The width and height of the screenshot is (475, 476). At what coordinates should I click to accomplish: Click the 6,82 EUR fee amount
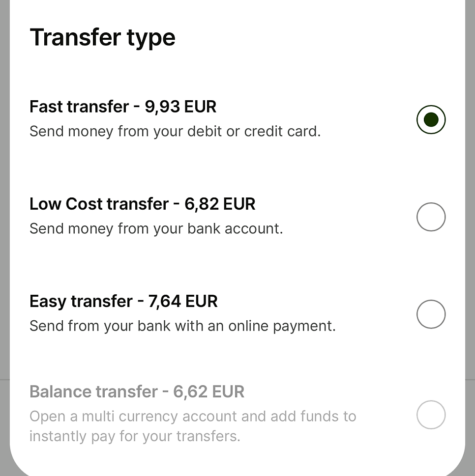click(x=220, y=204)
